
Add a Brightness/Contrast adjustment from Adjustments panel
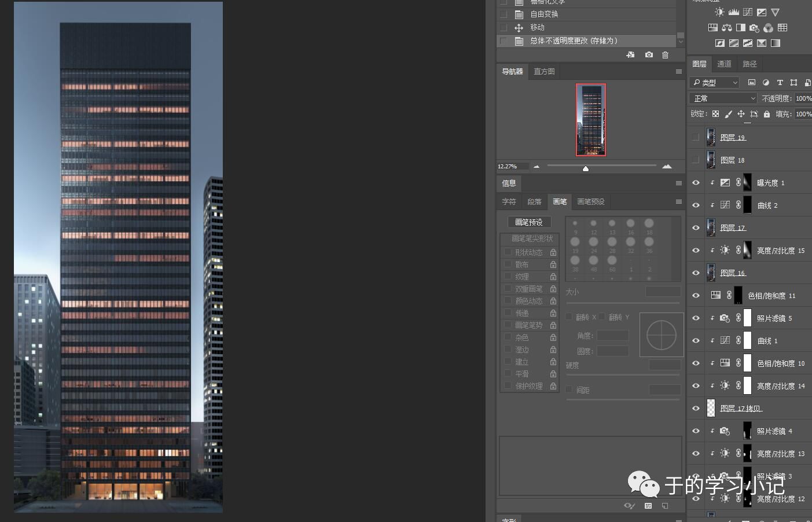[719, 12]
